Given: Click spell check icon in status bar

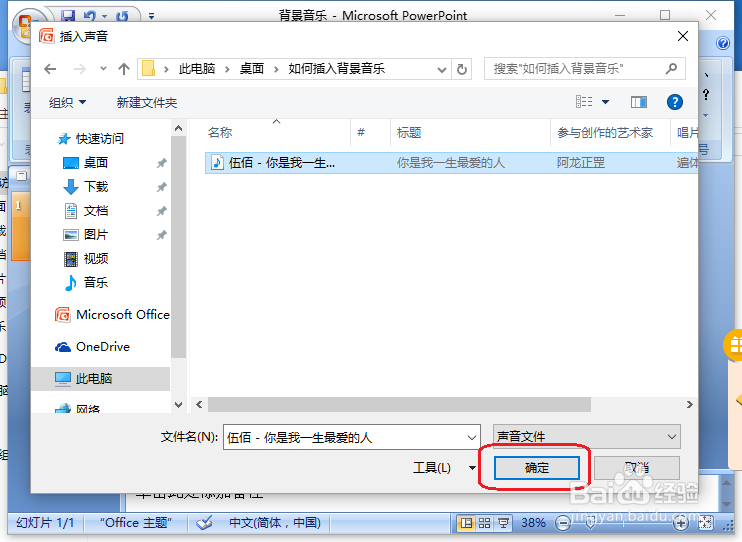Looking at the screenshot, I should pos(204,523).
